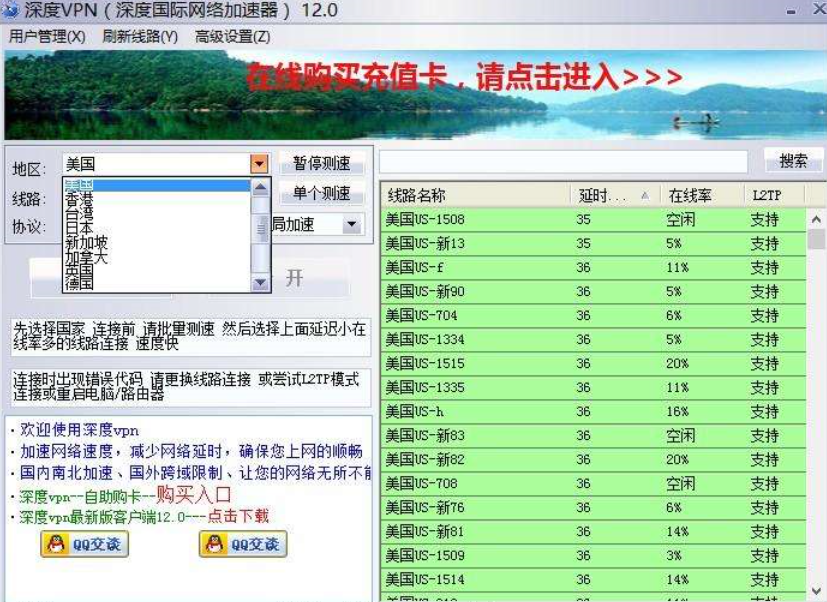Select the 美国US-704 line row

pos(593,316)
